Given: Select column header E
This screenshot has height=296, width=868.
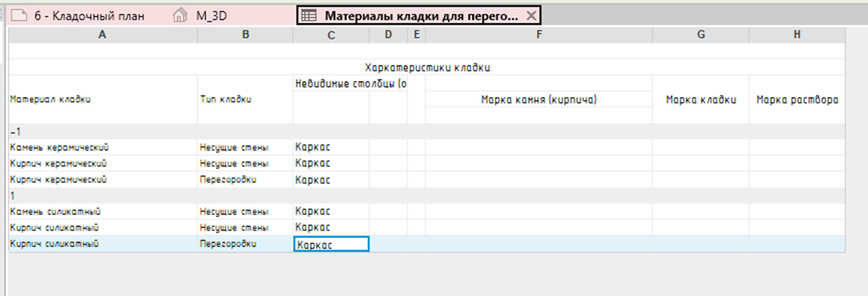Looking at the screenshot, I should point(416,35).
